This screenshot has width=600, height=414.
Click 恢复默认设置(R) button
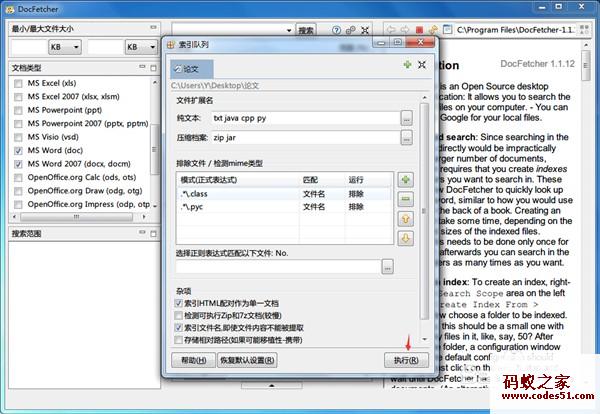pos(247,360)
